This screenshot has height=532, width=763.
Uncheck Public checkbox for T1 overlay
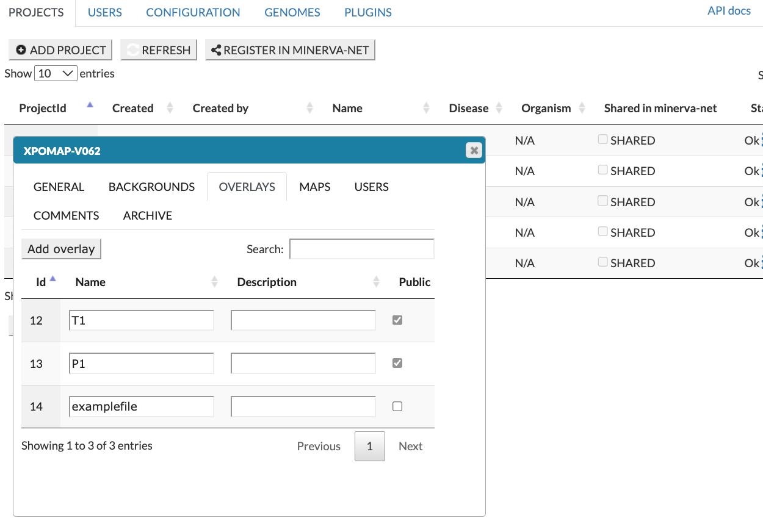[x=397, y=320]
